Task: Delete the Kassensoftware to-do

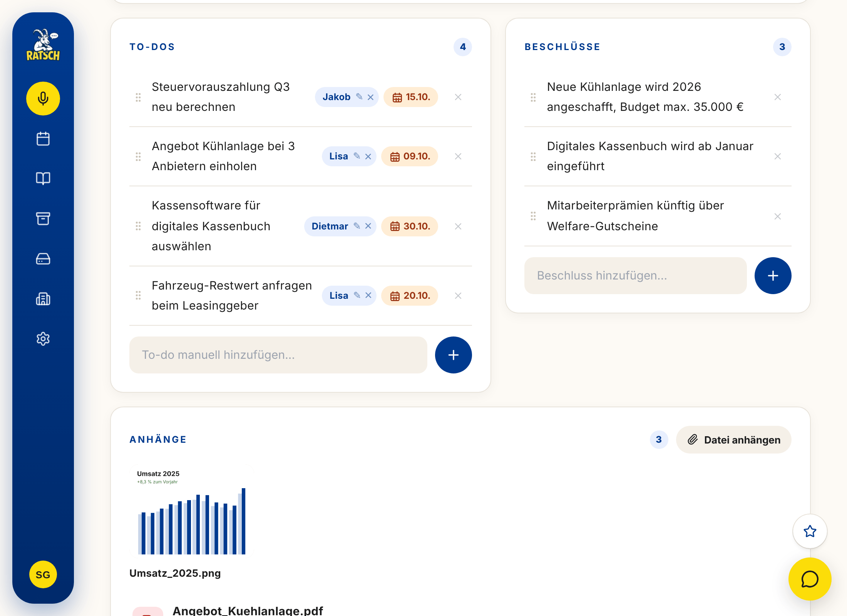Action: [458, 226]
